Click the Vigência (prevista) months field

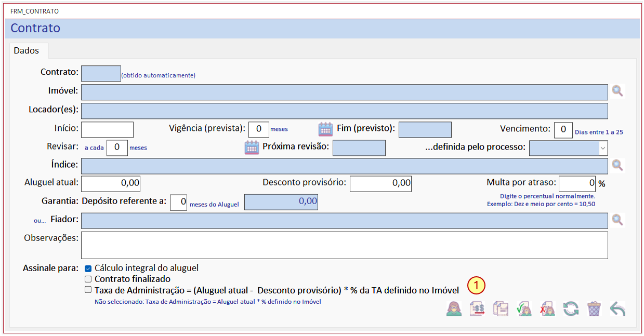259,129
